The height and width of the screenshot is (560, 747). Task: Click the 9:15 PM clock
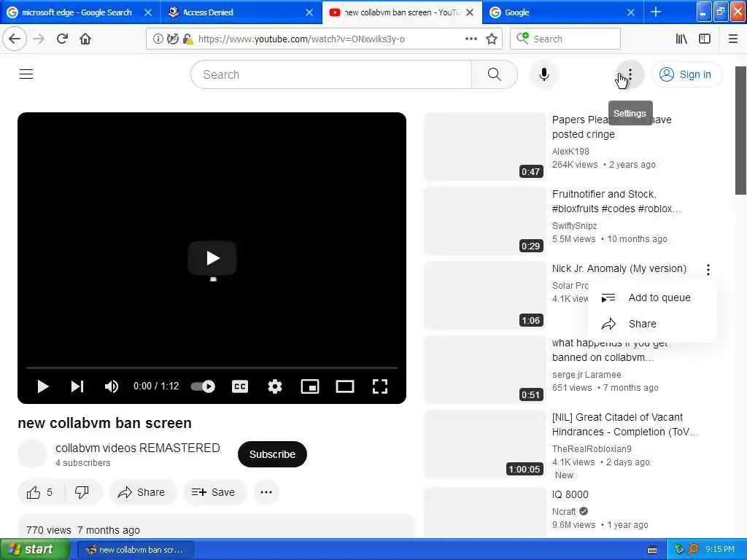pos(719,550)
